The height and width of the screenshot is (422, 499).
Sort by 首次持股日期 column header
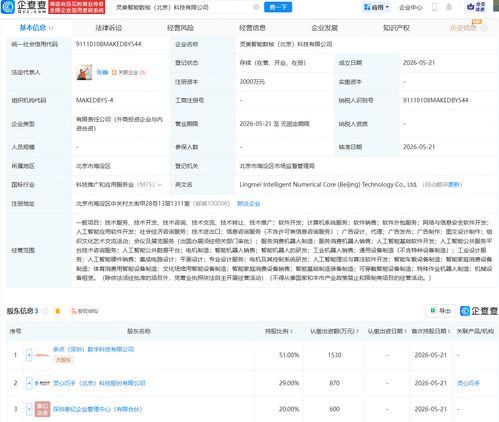[x=431, y=331]
